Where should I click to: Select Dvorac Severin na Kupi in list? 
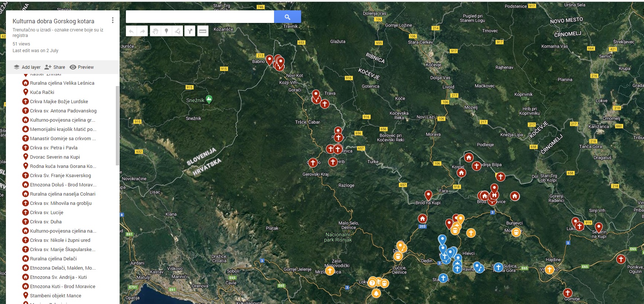coord(55,157)
